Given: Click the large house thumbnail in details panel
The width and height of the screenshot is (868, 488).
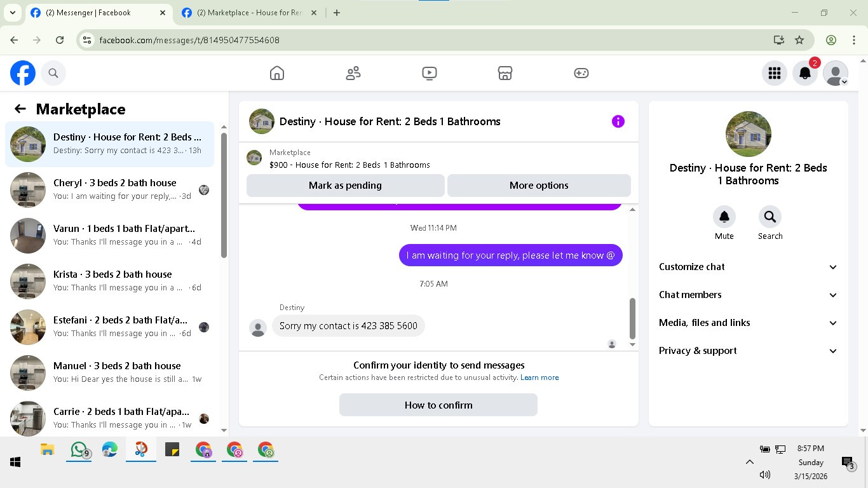Looking at the screenshot, I should tap(749, 134).
